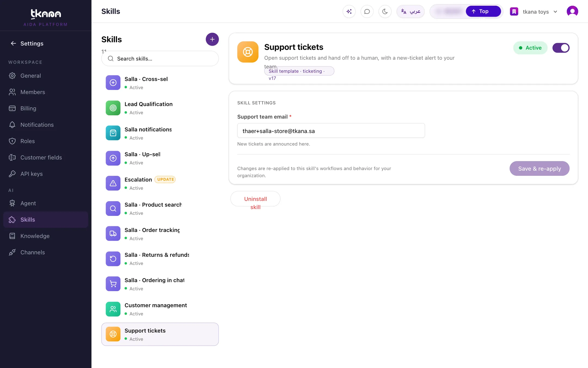The image size is (588, 368).
Task: Click Uninstall skill button
Action: (255, 199)
